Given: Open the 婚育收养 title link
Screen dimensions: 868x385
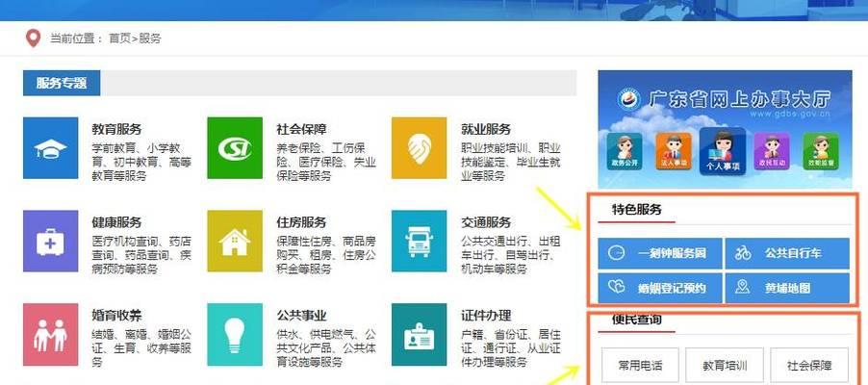Looking at the screenshot, I should (x=116, y=316).
